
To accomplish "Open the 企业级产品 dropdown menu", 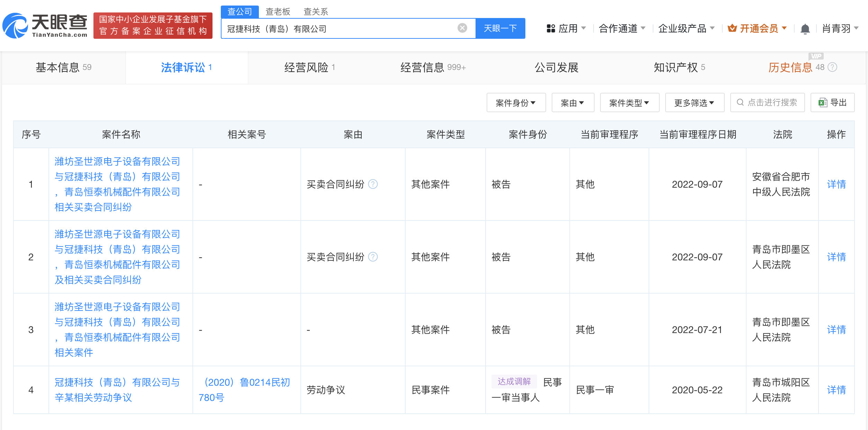I will [x=686, y=28].
